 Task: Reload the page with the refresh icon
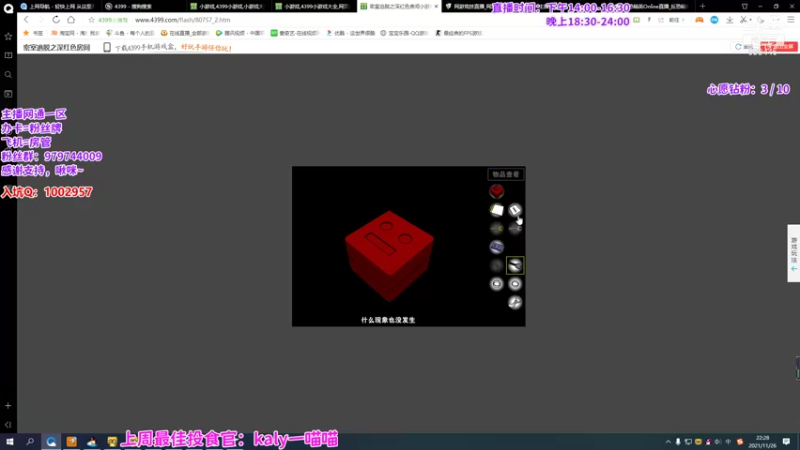pos(56,20)
